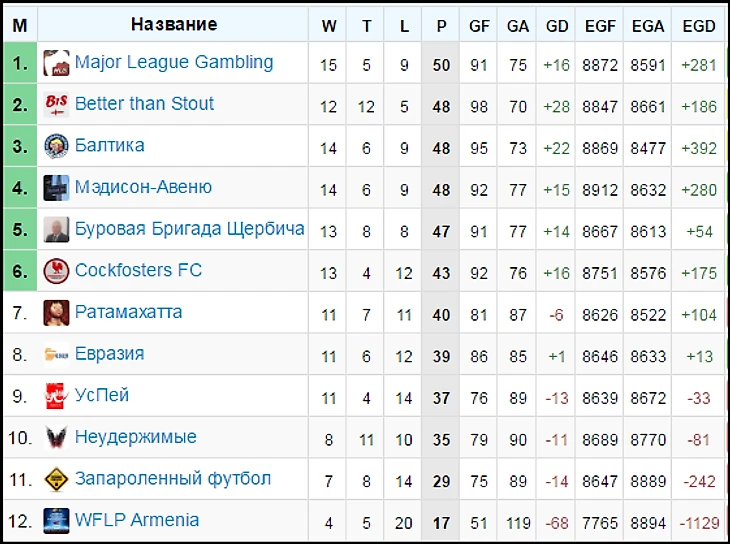Click the Буровая Бригада Щербича portrait thumbnail

[56, 230]
